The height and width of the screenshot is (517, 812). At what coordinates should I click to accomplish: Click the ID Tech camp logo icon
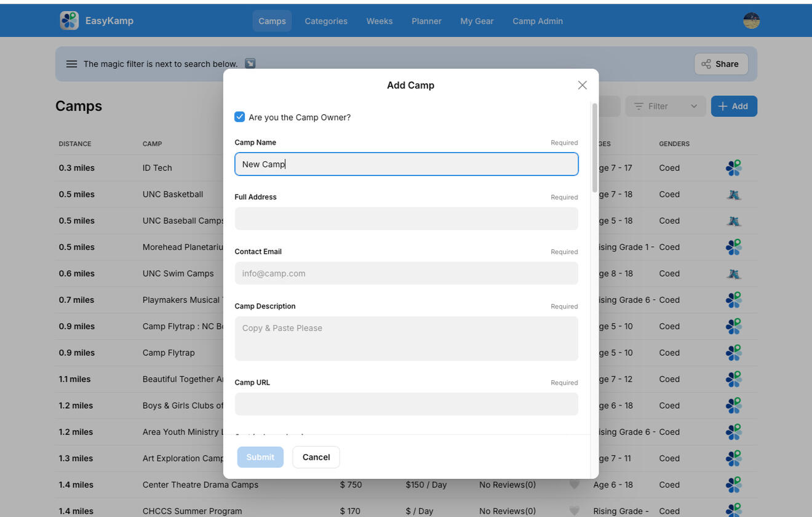coord(733,168)
